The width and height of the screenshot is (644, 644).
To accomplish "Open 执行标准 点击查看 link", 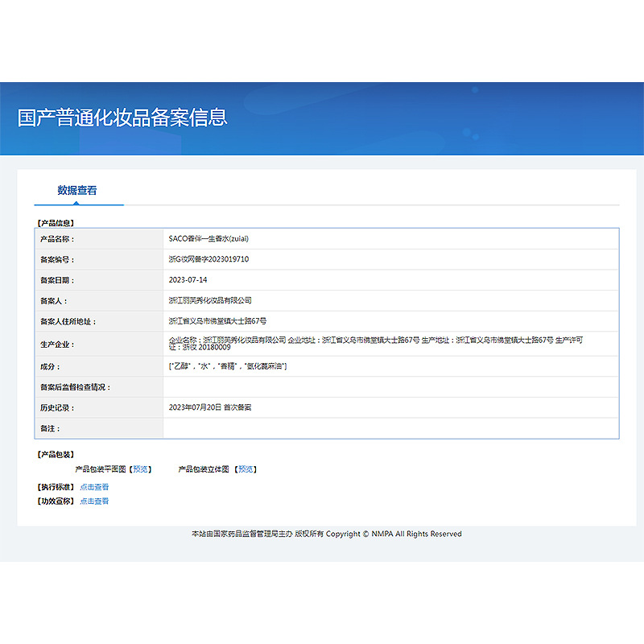I will pyautogui.click(x=94, y=487).
